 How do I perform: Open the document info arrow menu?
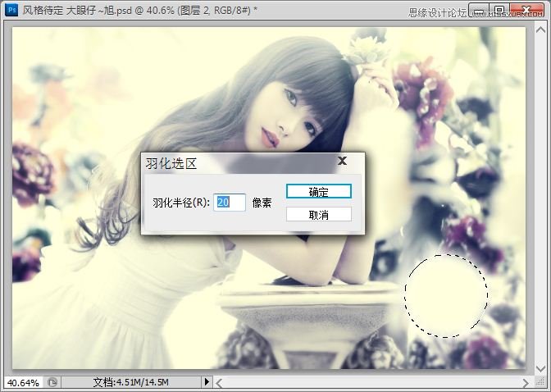click(207, 382)
